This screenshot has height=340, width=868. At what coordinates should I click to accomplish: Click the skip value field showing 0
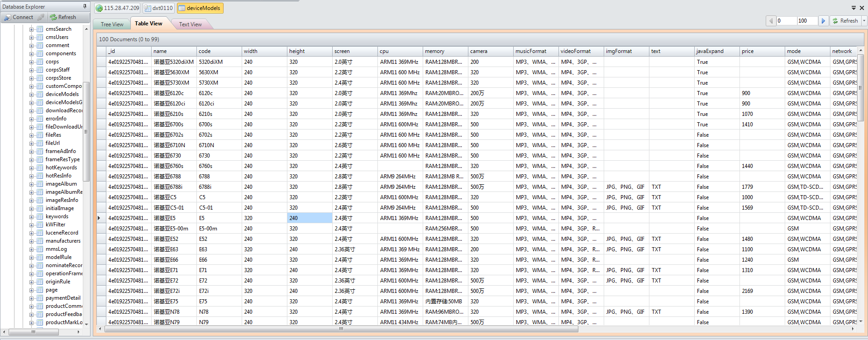787,21
